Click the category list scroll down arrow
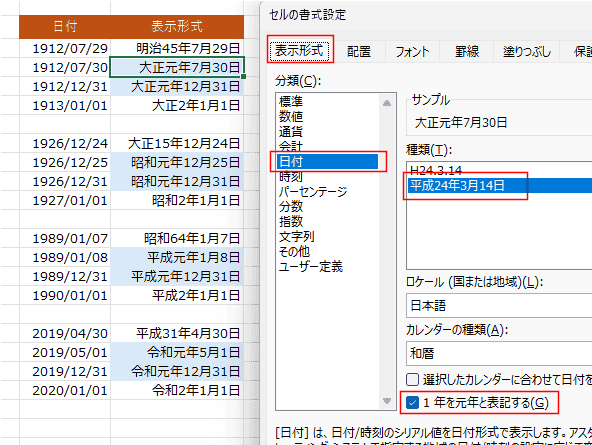This screenshot has height=445, width=592. pos(387,400)
